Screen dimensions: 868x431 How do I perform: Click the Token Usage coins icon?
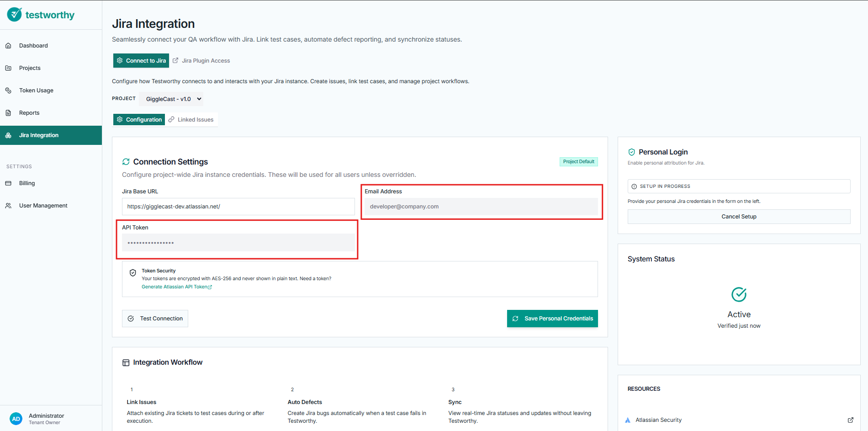[8, 90]
